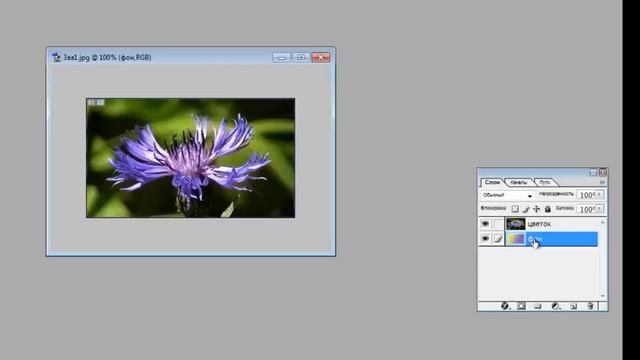Screen dimensions: 640x360
Task: Maximize the Заа1.jpg document window
Action: [x=301, y=58]
